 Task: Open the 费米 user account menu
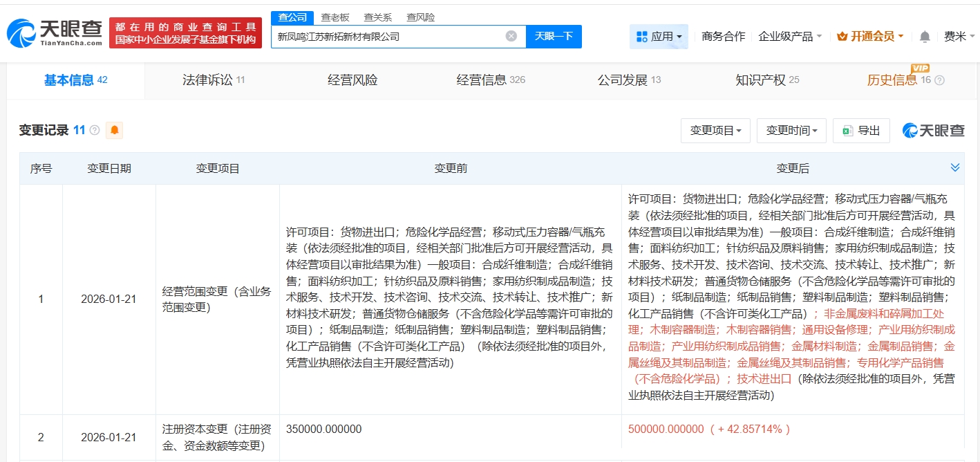(x=959, y=36)
